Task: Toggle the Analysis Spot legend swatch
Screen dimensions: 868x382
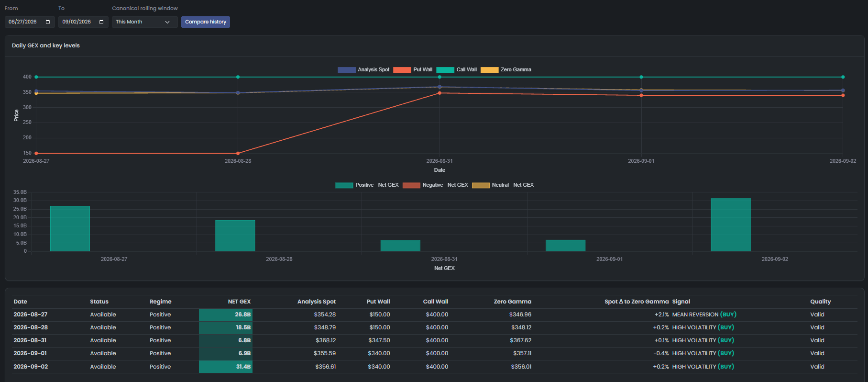Action: tap(346, 70)
